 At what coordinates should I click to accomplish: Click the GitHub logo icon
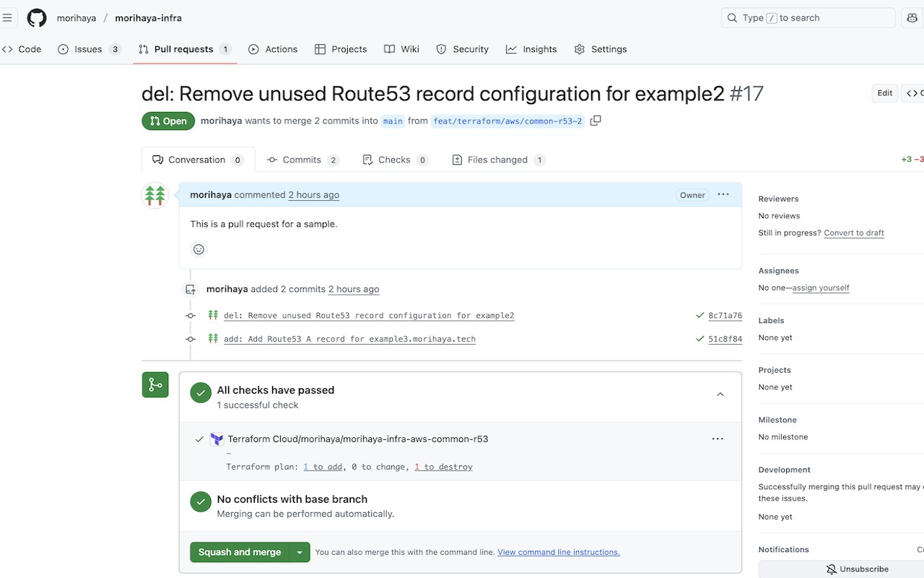pyautogui.click(x=36, y=18)
